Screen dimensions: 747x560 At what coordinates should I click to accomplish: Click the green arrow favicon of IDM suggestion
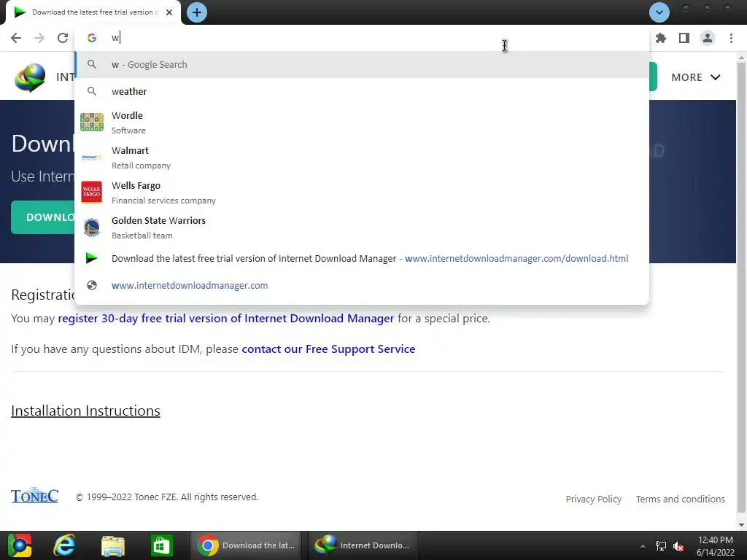(x=91, y=258)
